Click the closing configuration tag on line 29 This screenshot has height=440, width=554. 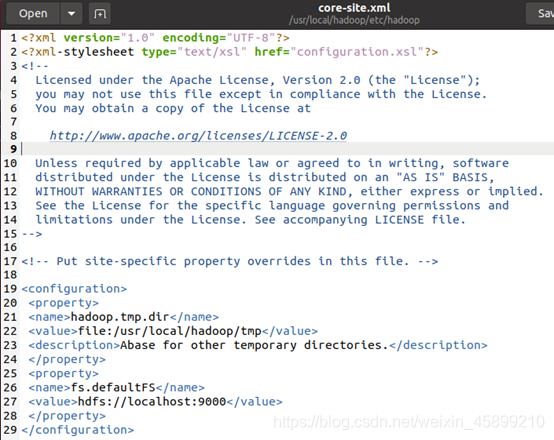(78, 430)
